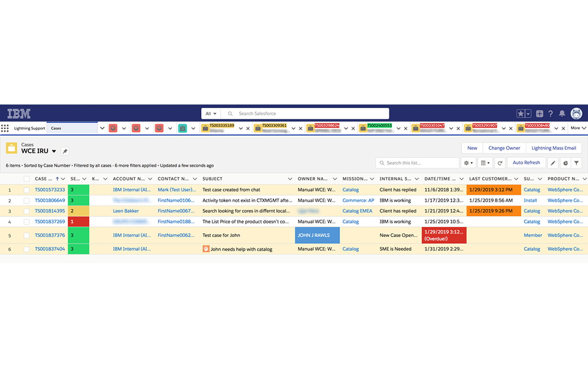
Task: Click the Lightning Mass Email button
Action: [x=554, y=148]
